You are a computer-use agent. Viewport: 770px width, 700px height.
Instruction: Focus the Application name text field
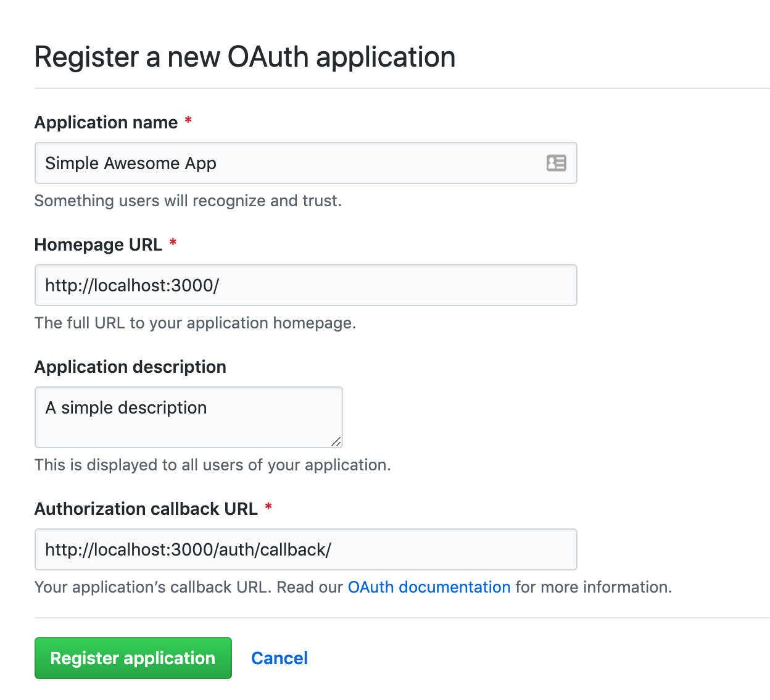coord(306,163)
